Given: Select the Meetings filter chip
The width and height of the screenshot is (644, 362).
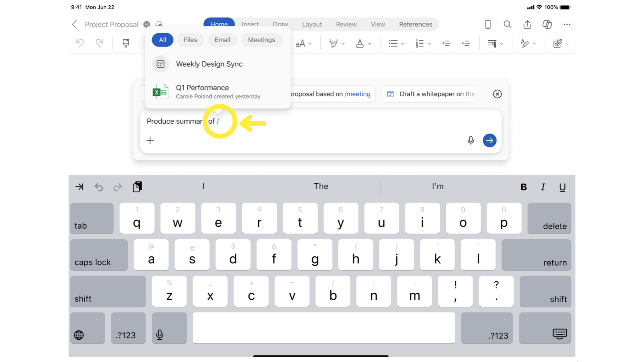Looking at the screenshot, I should pyautogui.click(x=261, y=40).
